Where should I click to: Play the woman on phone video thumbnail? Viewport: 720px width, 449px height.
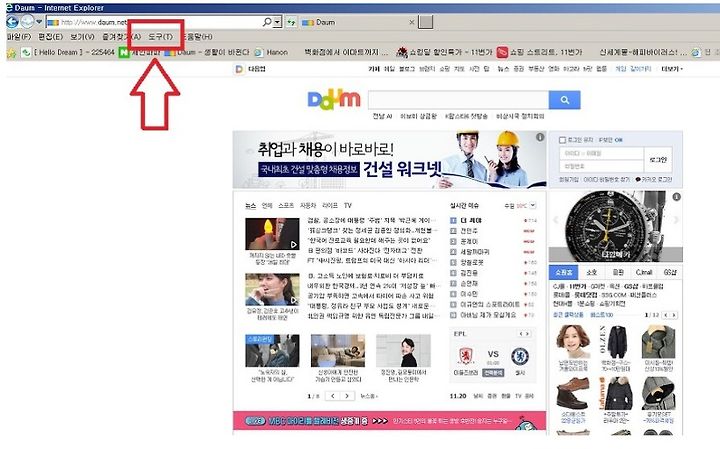click(x=272, y=290)
